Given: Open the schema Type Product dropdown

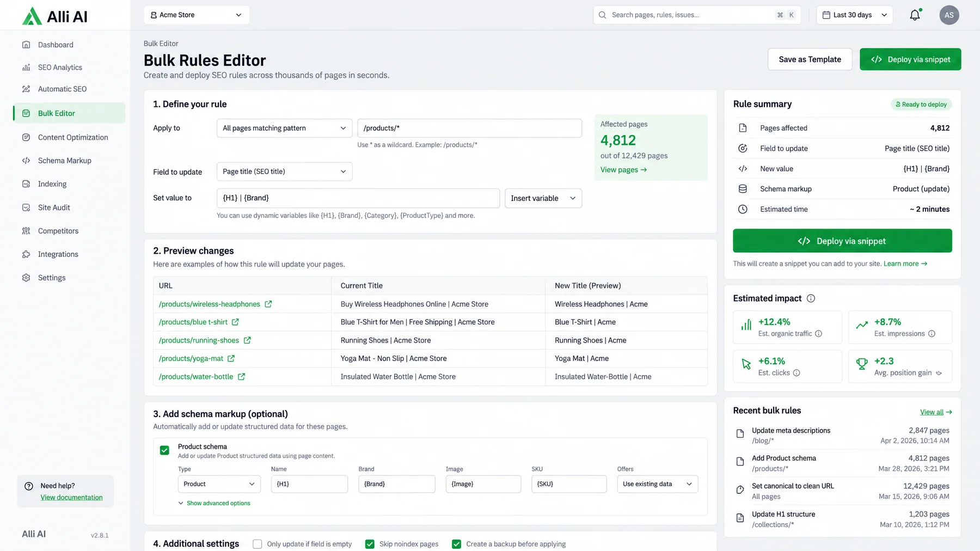Looking at the screenshot, I should pyautogui.click(x=219, y=484).
